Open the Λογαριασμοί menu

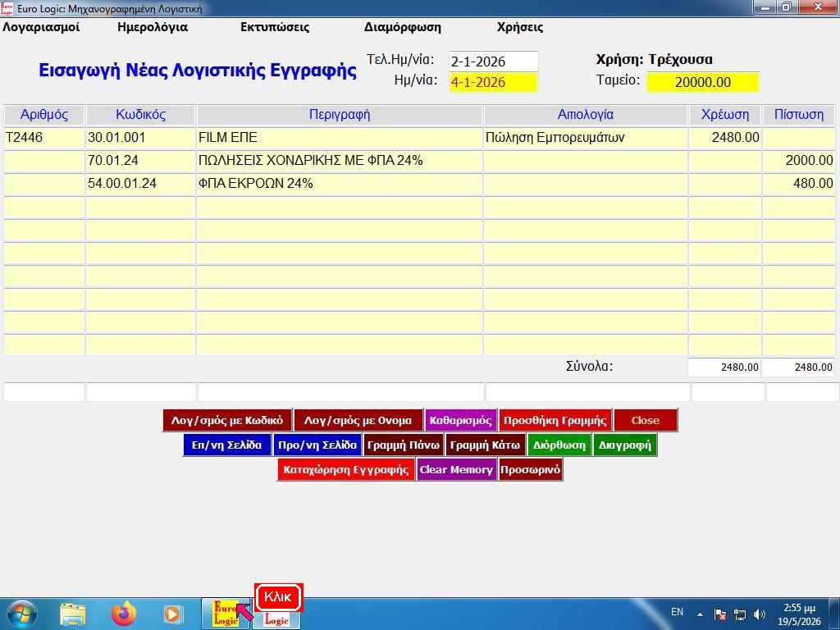tap(41, 27)
